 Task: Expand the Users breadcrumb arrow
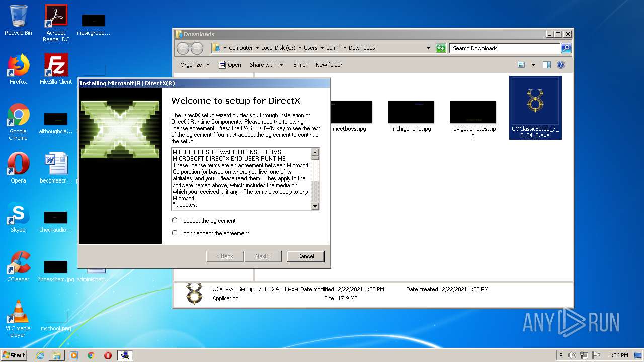coord(322,48)
